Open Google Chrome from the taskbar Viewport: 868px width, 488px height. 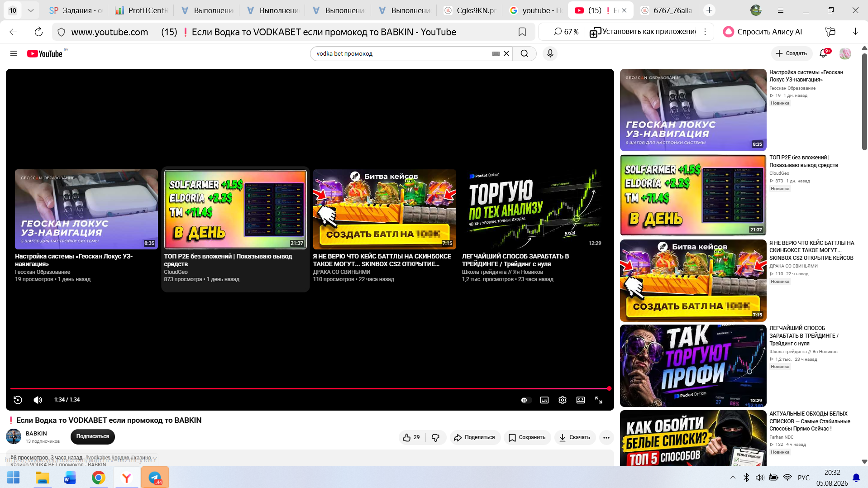98,478
